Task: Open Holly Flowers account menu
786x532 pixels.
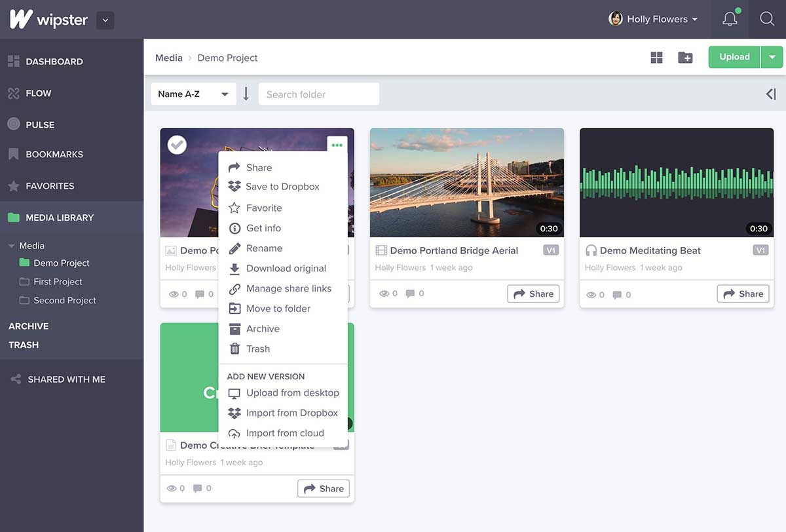Action: coord(653,19)
